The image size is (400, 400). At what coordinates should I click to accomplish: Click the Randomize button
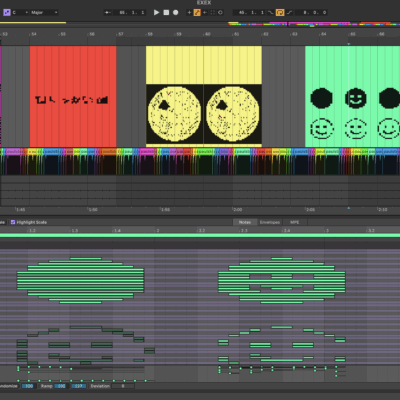click(8, 386)
